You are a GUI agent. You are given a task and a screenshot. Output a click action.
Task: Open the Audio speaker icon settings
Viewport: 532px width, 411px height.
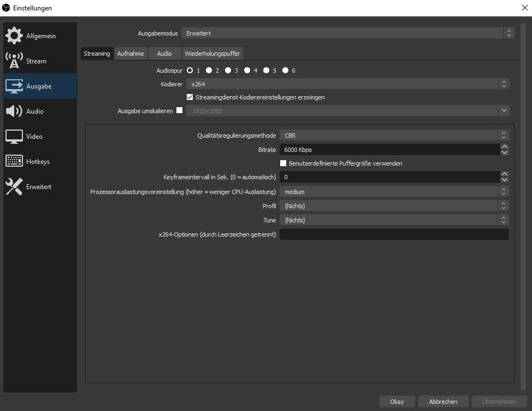click(14, 111)
